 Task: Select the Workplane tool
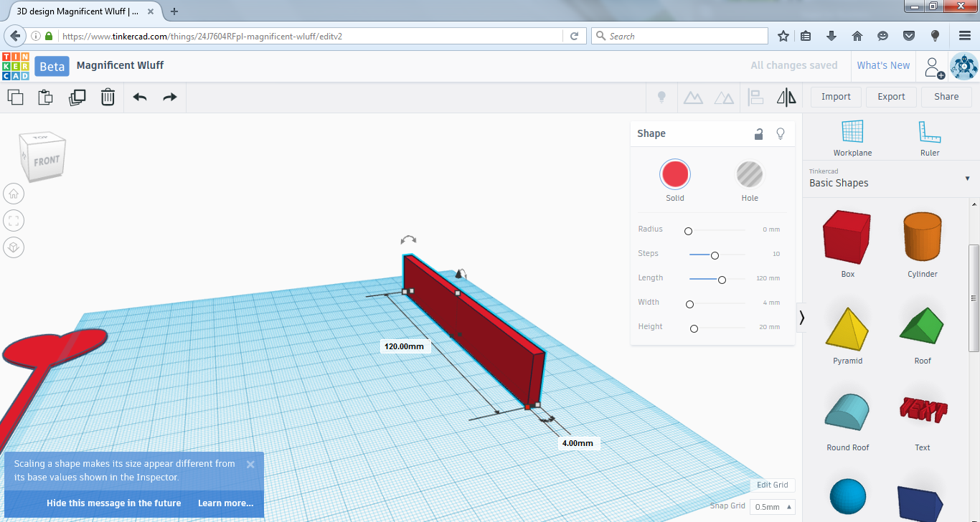coord(852,138)
